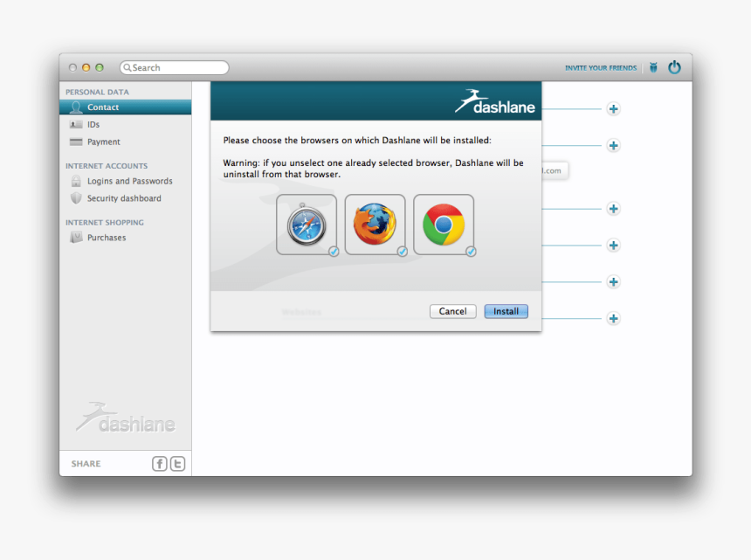The image size is (751, 560).
Task: Click in the Search field
Action: (x=175, y=67)
